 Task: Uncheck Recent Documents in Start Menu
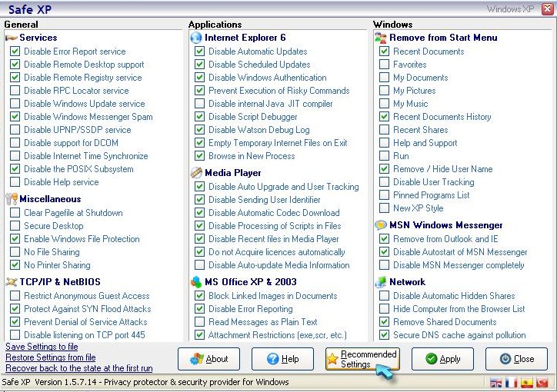(384, 51)
